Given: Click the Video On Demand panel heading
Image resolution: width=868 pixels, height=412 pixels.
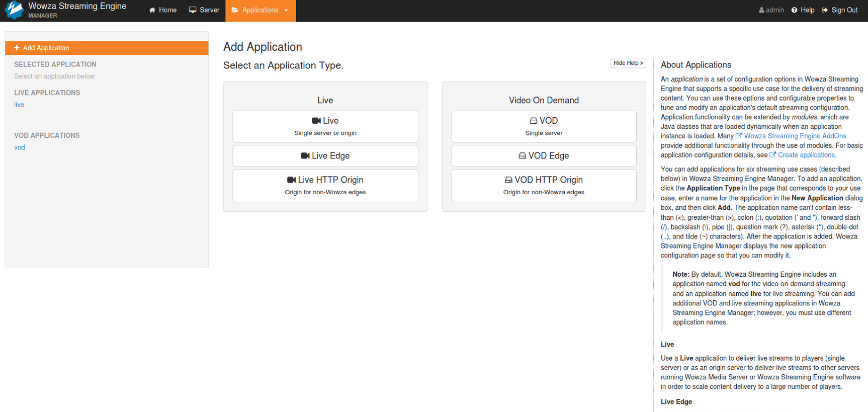Looking at the screenshot, I should [544, 101].
